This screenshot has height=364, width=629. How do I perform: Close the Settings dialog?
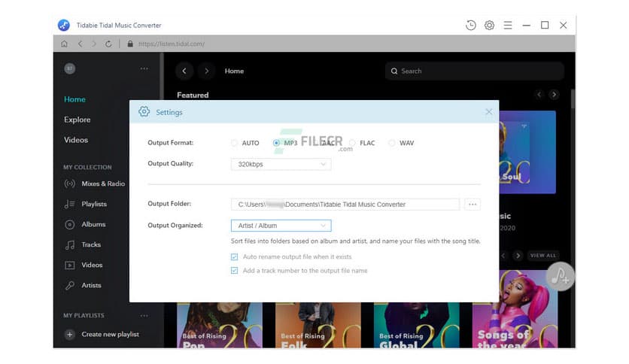tap(488, 112)
